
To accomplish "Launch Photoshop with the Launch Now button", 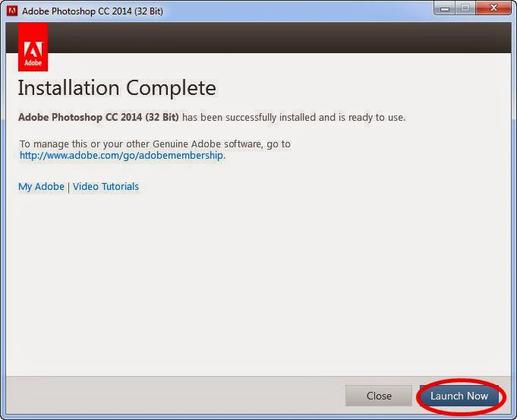I will click(459, 396).
